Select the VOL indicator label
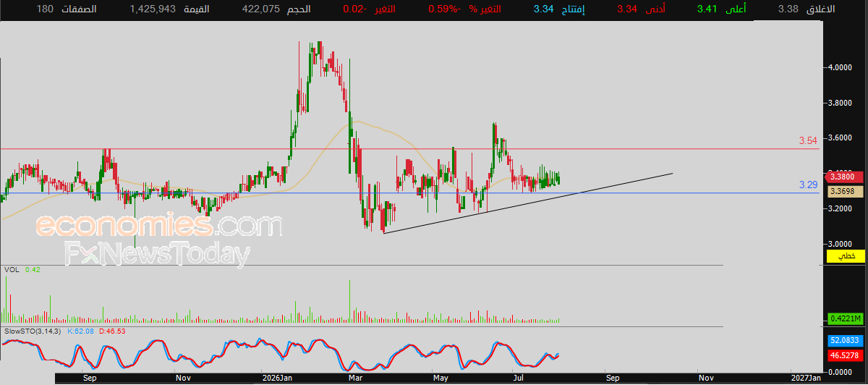868x385 pixels. click(x=12, y=269)
